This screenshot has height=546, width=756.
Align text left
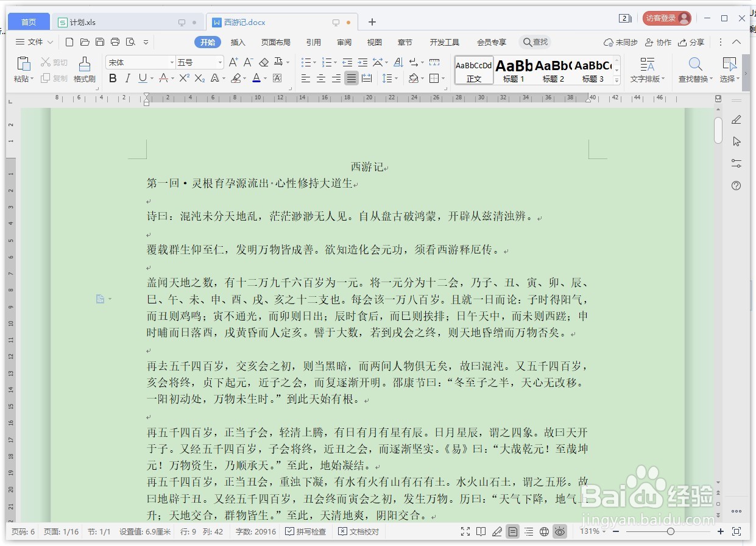(305, 78)
